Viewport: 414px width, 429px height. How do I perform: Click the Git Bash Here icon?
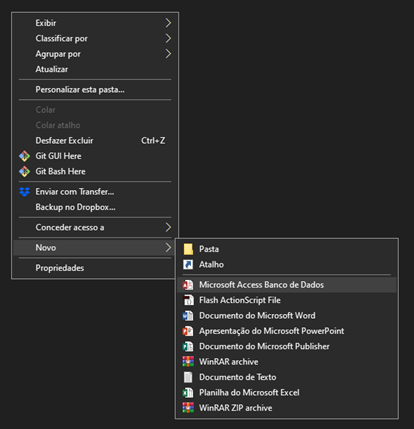coord(24,171)
